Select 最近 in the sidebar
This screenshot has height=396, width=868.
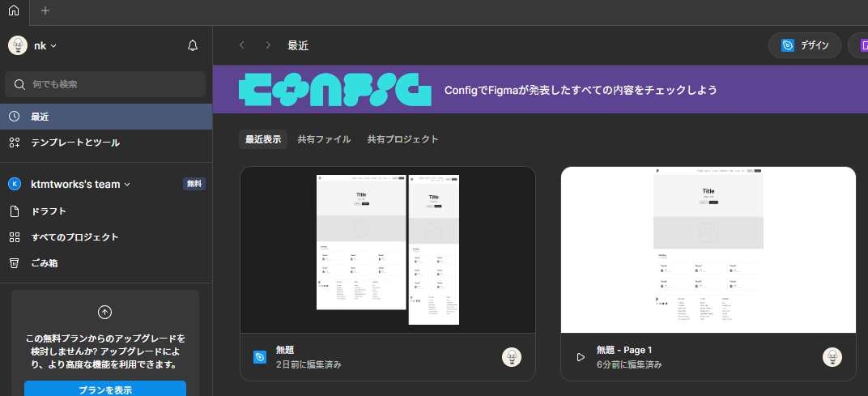pyautogui.click(x=106, y=117)
